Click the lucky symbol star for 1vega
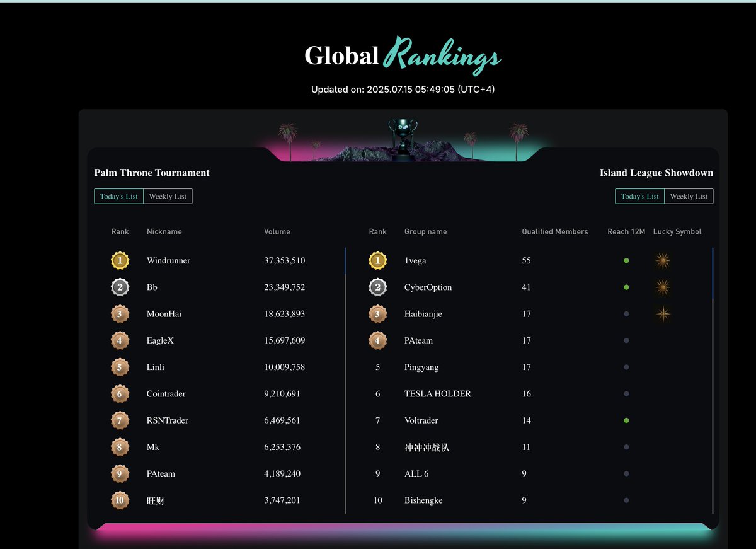 click(662, 260)
